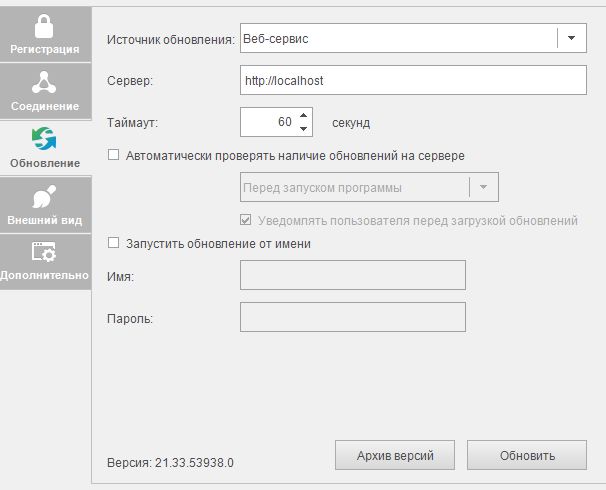Click the Веб-сервис combo box field
The width and height of the screenshot is (606, 490).
(x=397, y=38)
